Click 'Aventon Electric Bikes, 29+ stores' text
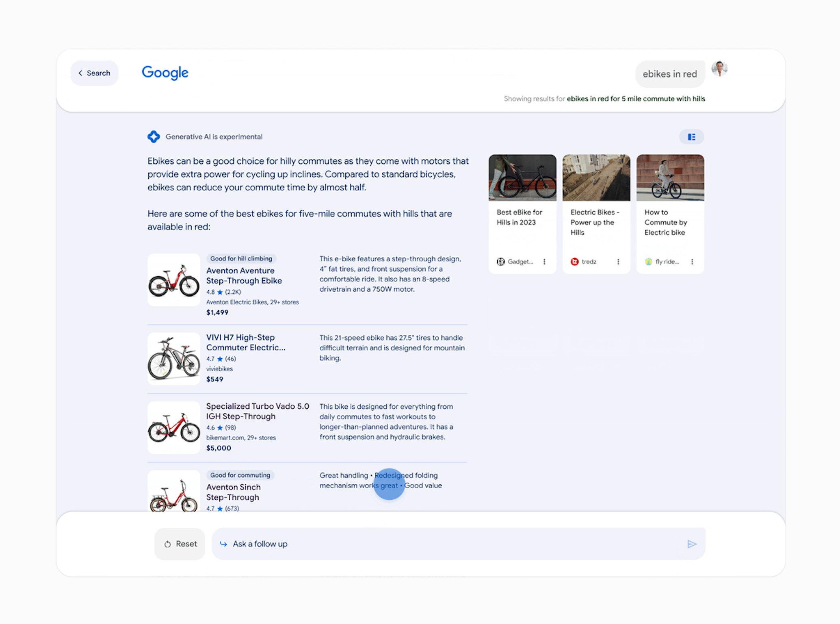 (253, 302)
